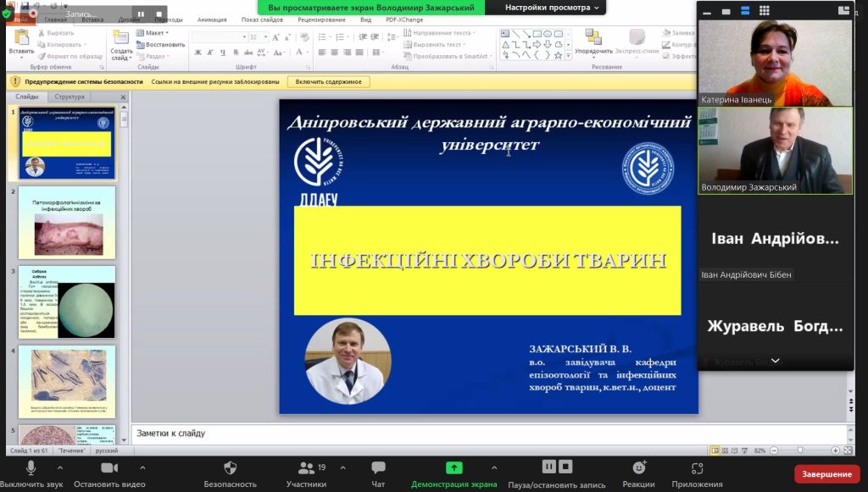Image resolution: width=868 pixels, height=492 pixels.
Task: Switch Zoom panel to single-video strip view
Action: (726, 11)
